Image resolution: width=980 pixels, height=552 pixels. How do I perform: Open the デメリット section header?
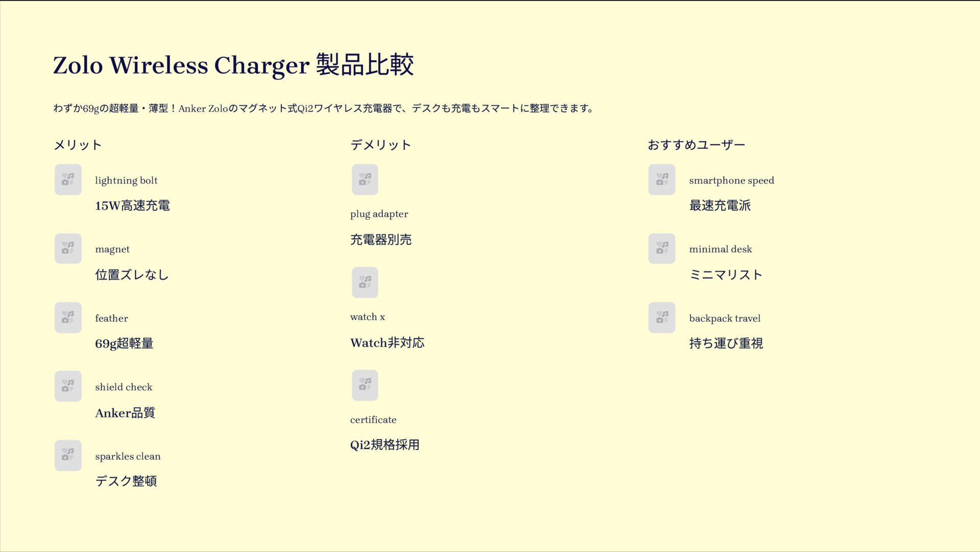380,144
